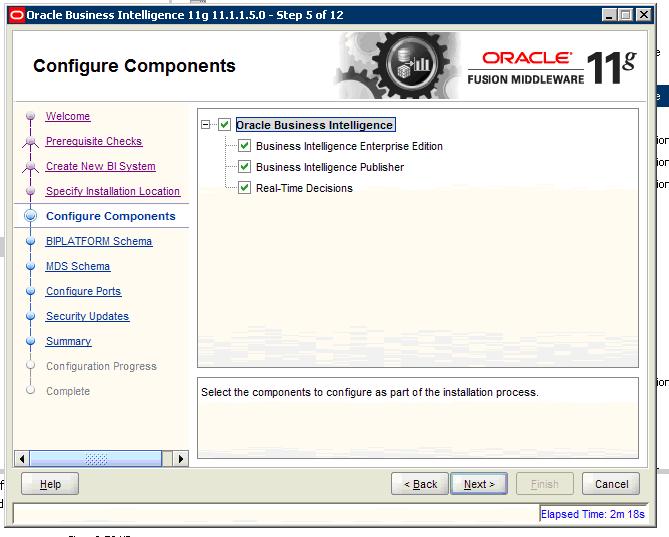Go back with the Back button
The width and height of the screenshot is (669, 537).
point(420,484)
